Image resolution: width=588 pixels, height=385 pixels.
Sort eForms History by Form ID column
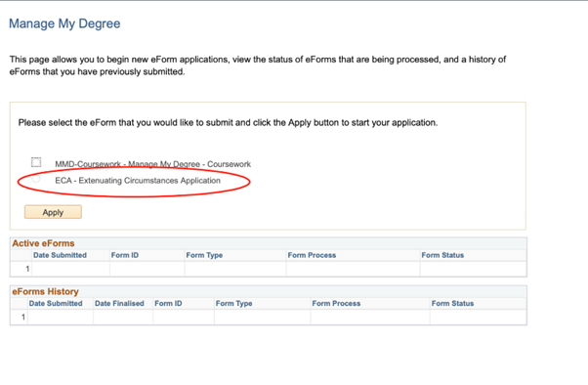[x=168, y=303]
